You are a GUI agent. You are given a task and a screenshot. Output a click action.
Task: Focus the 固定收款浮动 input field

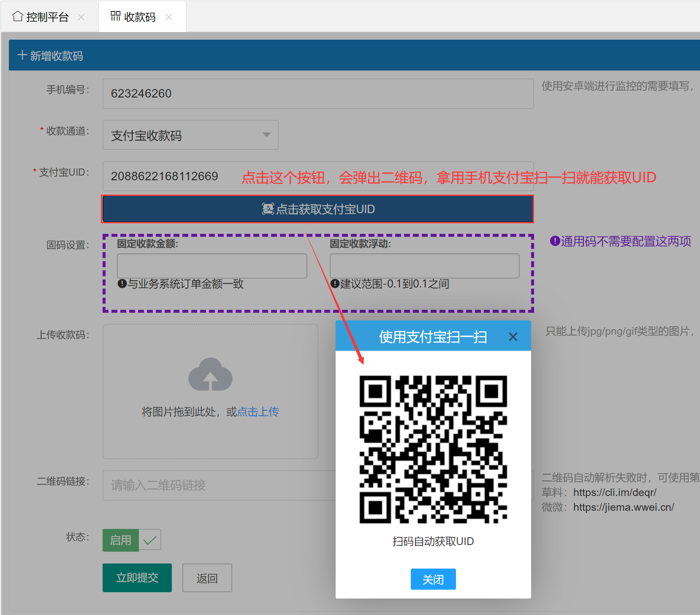click(424, 266)
